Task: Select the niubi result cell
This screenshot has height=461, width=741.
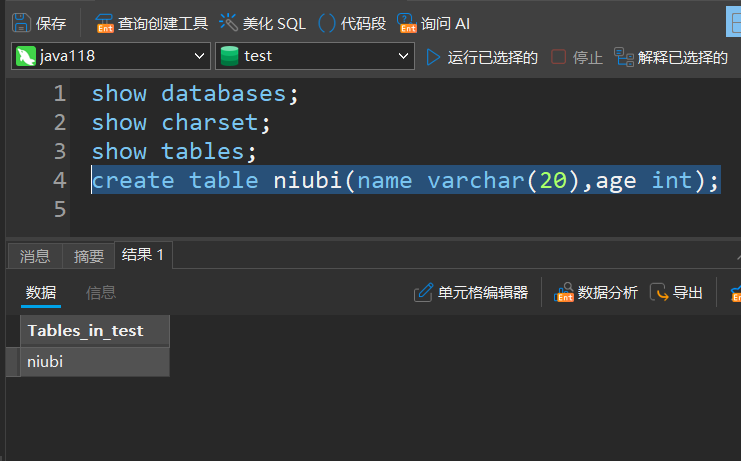Action: (95, 362)
